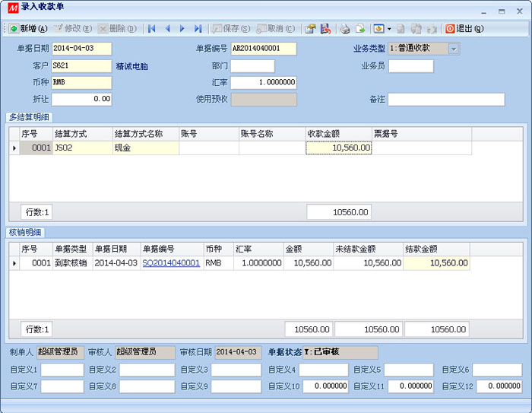This screenshot has height=413, width=532.
Task: Click the 业务员 input field
Action: (411, 66)
